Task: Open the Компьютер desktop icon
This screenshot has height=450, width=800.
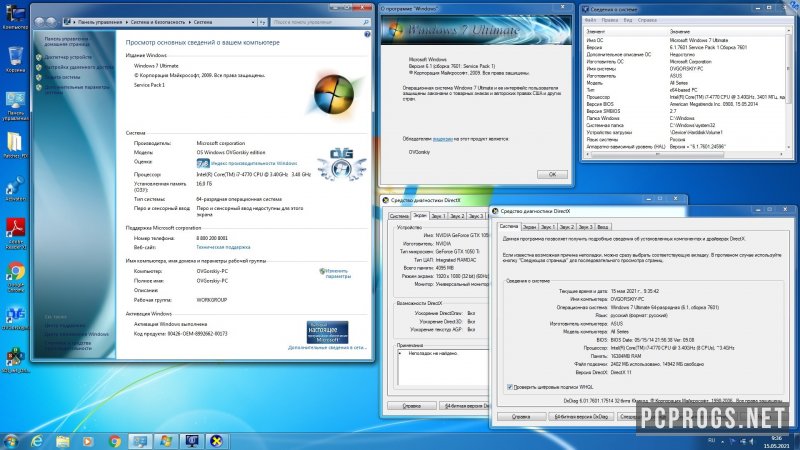Action: (15, 16)
